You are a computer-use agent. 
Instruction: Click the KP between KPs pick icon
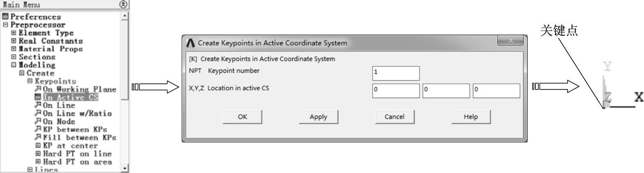coord(38,129)
